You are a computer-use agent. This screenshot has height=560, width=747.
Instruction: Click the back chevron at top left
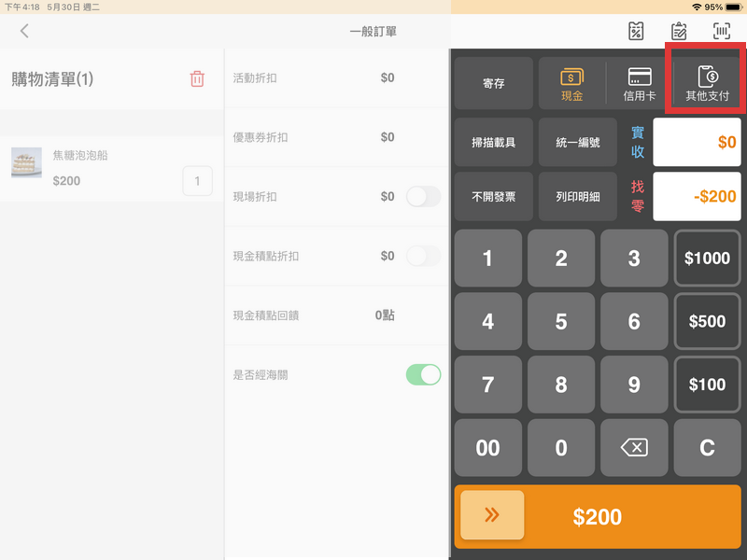point(23,31)
